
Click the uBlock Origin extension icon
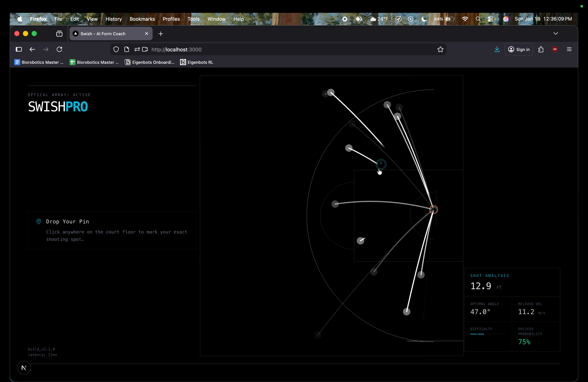555,49
